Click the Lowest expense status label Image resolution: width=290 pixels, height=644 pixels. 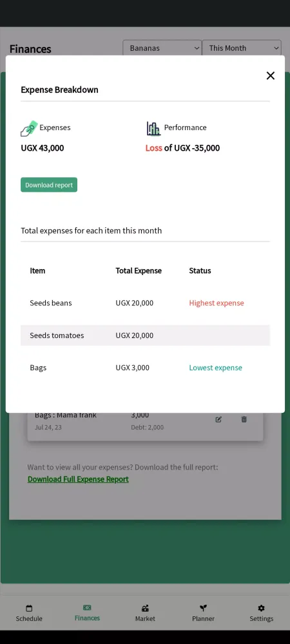216,368
